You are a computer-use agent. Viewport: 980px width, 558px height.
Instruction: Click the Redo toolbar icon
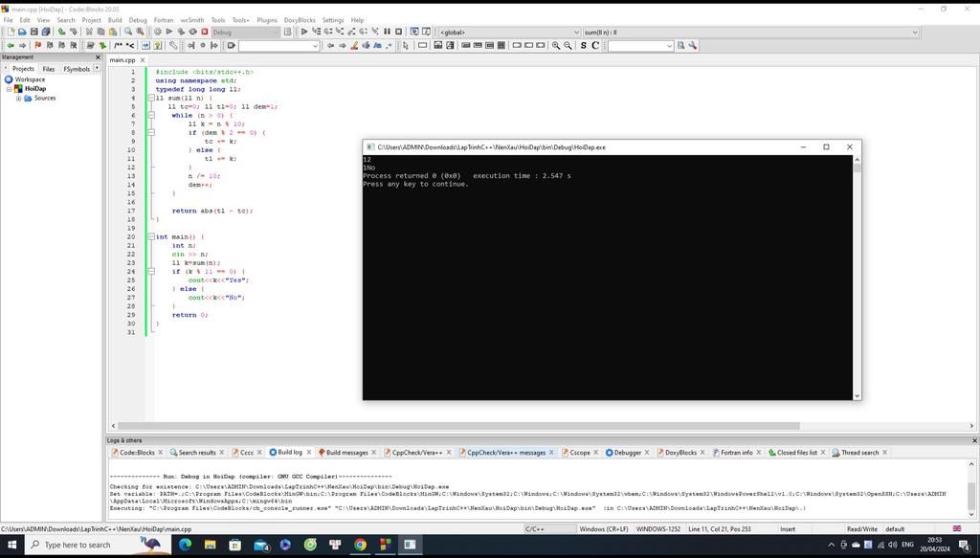coord(73,32)
